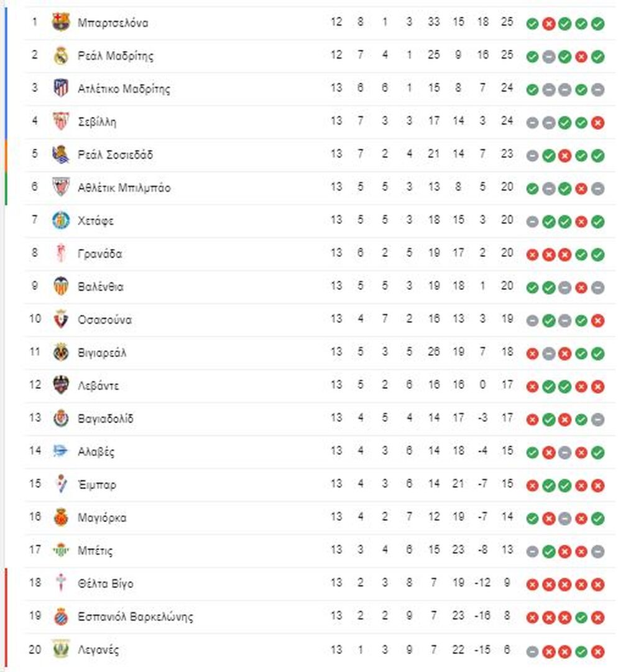Image resolution: width=618 pixels, height=672 pixels.
Task: Click Barcelona's red loss form indicator
Action: [x=548, y=24]
